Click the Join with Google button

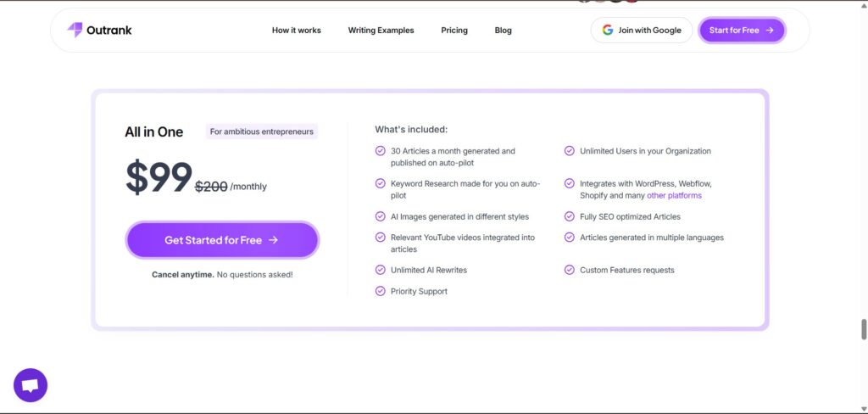642,30
